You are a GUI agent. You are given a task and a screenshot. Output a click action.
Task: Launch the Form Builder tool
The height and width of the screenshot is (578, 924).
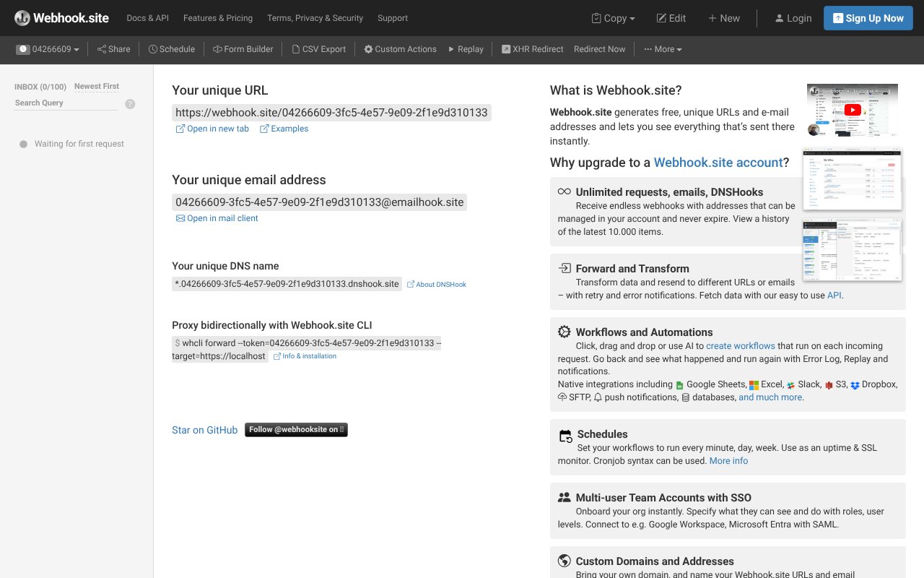click(x=219, y=48)
